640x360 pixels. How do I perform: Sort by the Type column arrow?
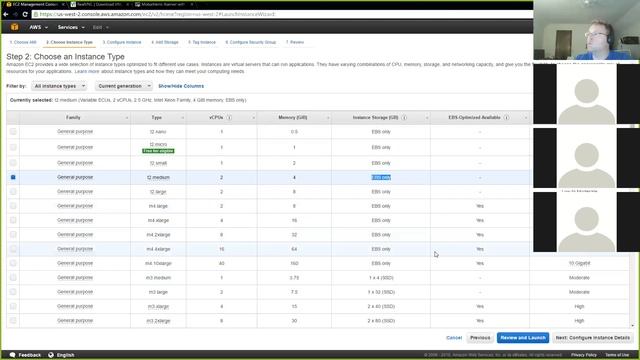[x=182, y=118]
